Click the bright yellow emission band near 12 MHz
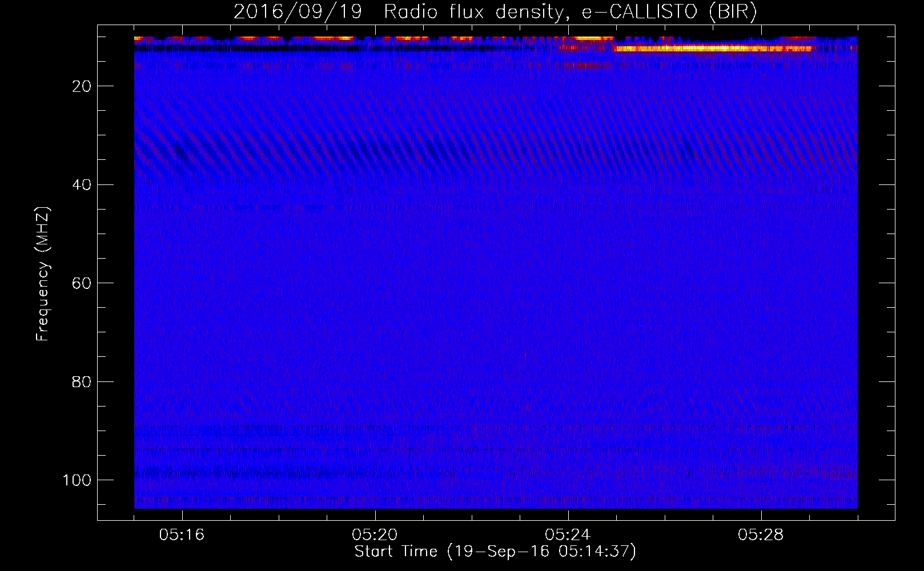 (713, 49)
